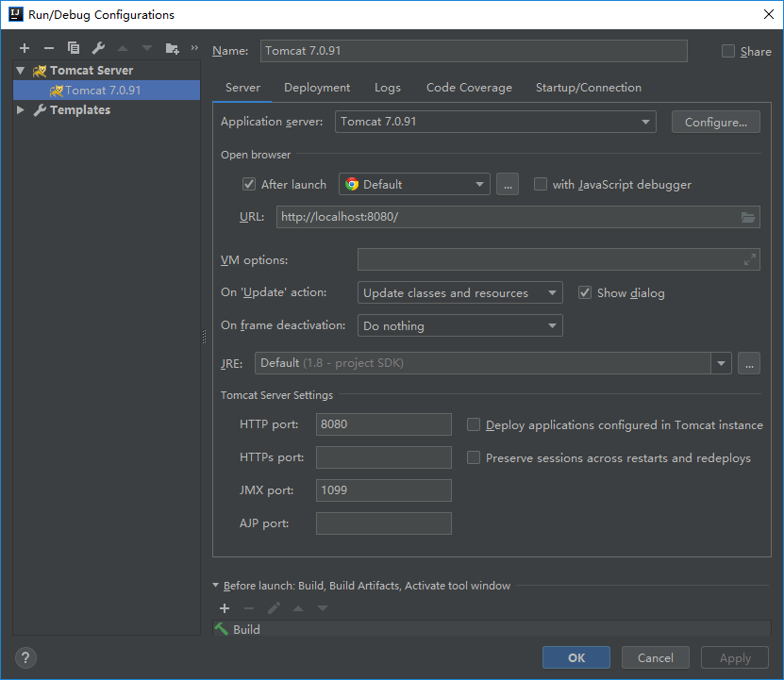The height and width of the screenshot is (680, 784).
Task: Create new folder icon in toolbar
Action: pyautogui.click(x=172, y=48)
